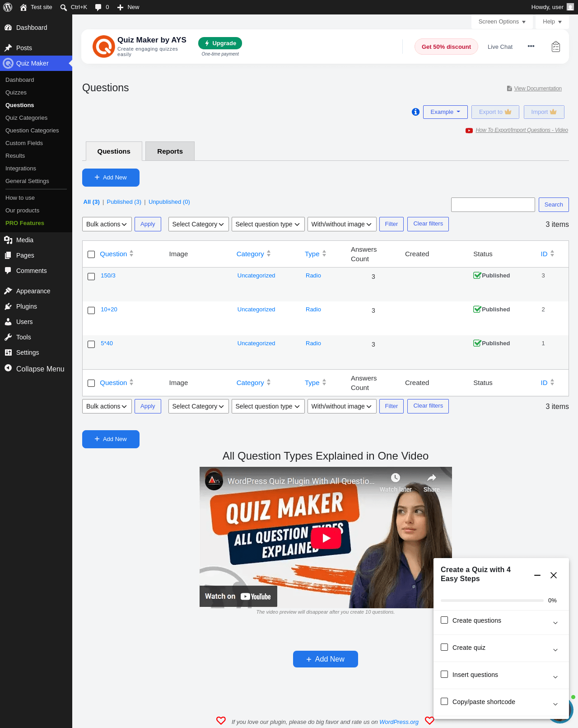
Task: Focus the question search input field
Action: point(493,205)
